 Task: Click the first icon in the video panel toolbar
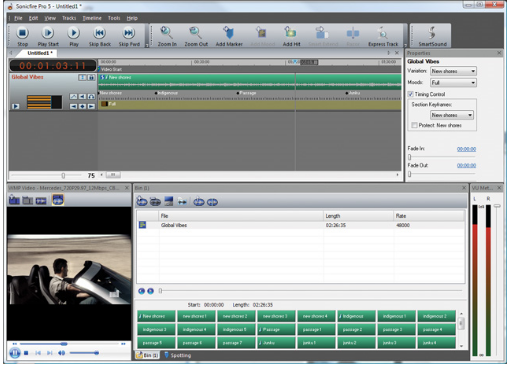click(14, 200)
